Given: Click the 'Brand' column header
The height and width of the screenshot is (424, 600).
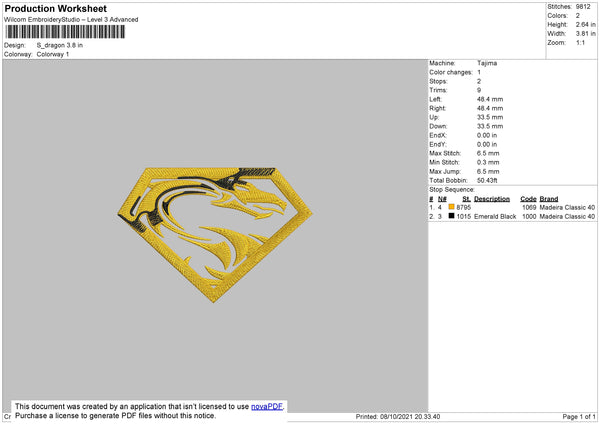Looking at the screenshot, I should click(549, 199).
